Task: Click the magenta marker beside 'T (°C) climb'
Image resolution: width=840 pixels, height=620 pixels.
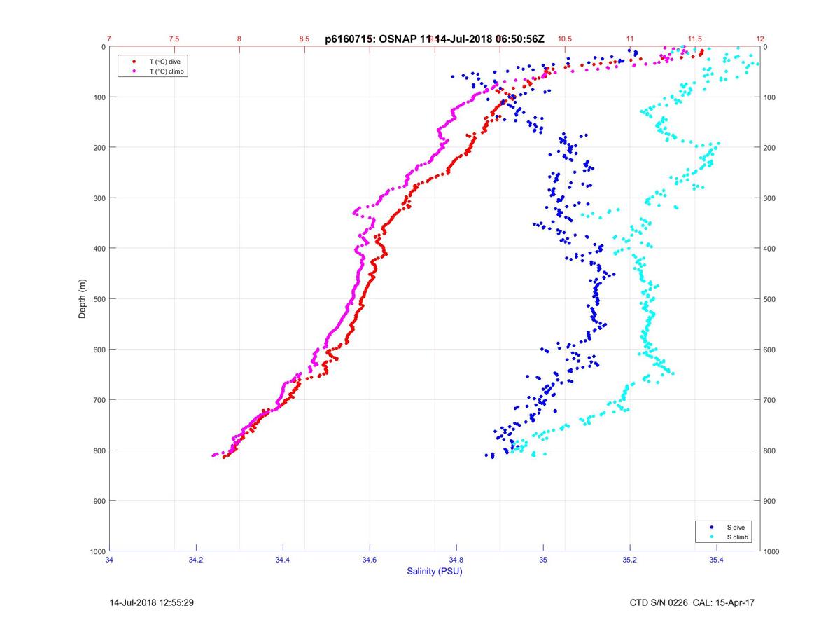Action: click(134, 71)
